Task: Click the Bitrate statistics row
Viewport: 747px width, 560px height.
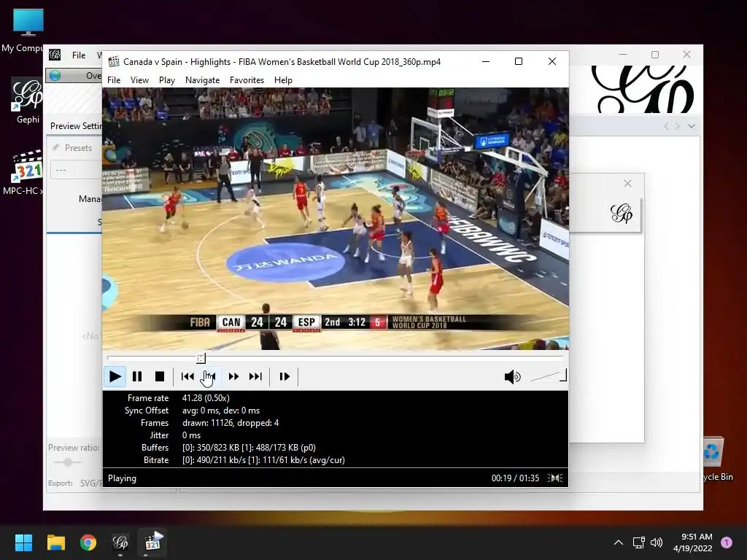Action: (x=336, y=460)
